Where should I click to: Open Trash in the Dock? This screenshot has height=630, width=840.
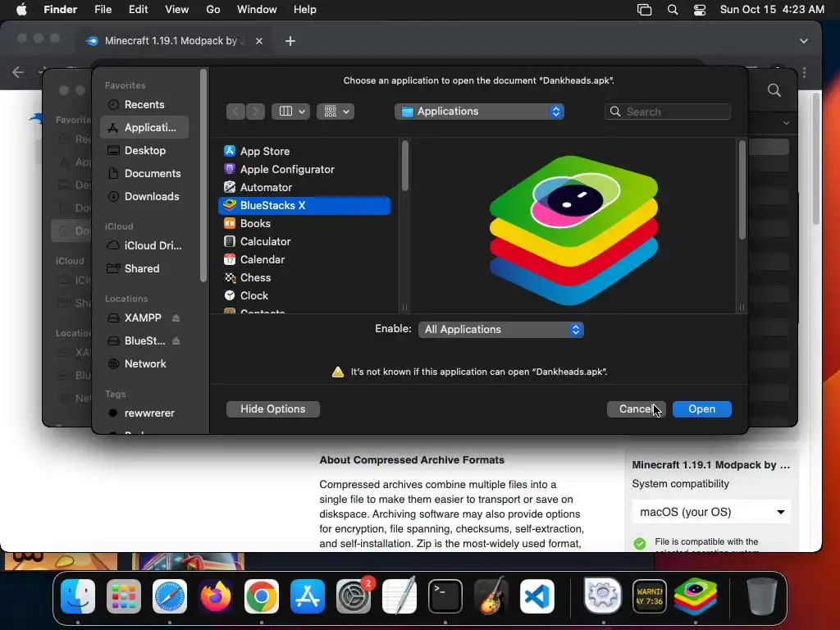(762, 596)
